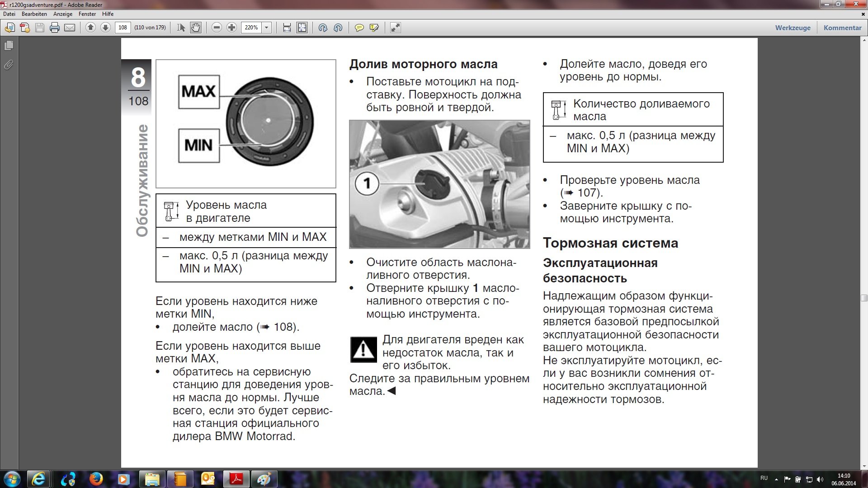The width and height of the screenshot is (868, 488).
Task: Open the Kommentar pane
Action: [842, 28]
